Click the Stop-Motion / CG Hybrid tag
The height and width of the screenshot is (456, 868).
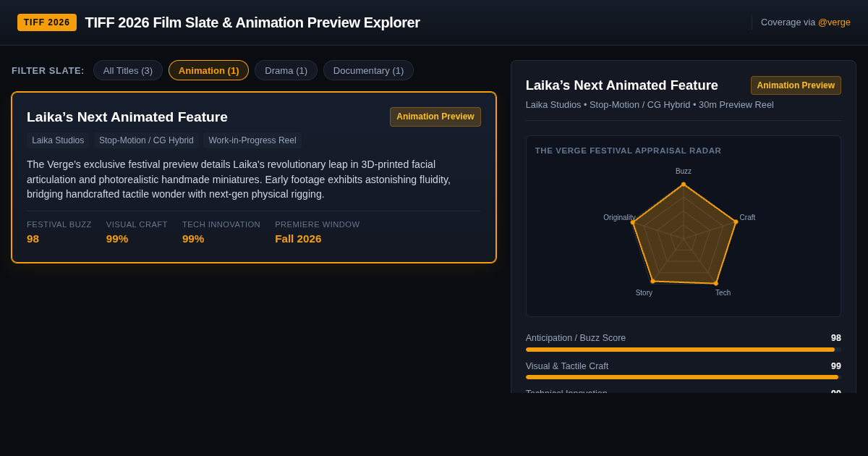pos(146,140)
